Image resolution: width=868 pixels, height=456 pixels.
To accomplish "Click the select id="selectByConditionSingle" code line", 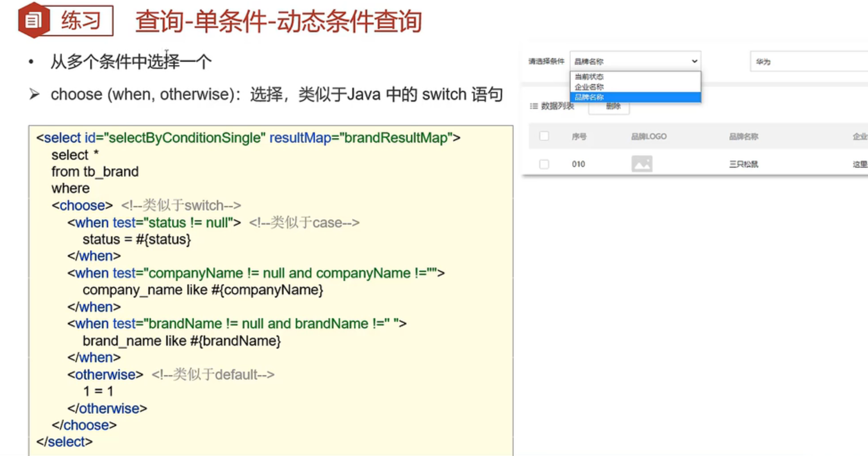I will pos(248,138).
